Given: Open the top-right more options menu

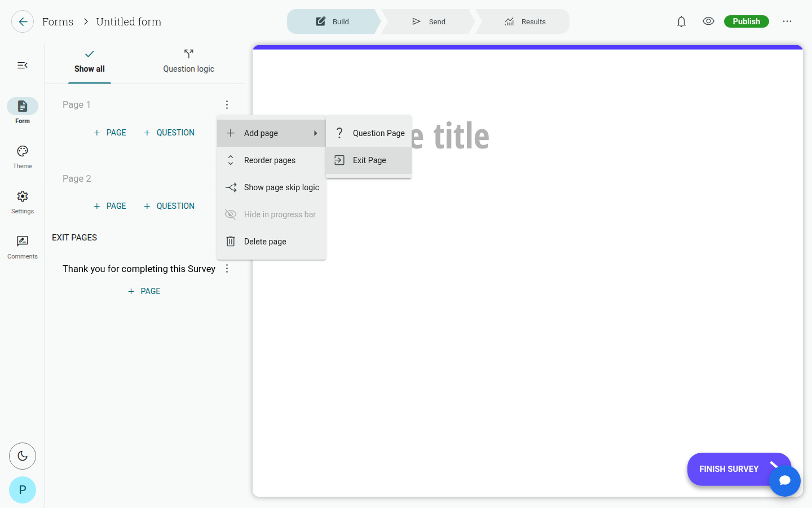Looking at the screenshot, I should pyautogui.click(x=787, y=21).
